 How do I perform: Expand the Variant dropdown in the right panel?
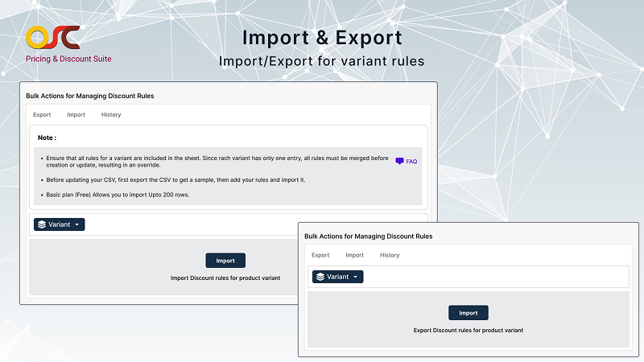click(337, 277)
